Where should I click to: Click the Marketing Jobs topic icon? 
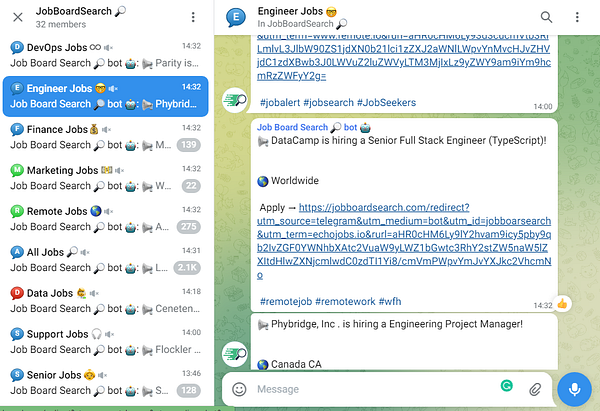[17, 170]
